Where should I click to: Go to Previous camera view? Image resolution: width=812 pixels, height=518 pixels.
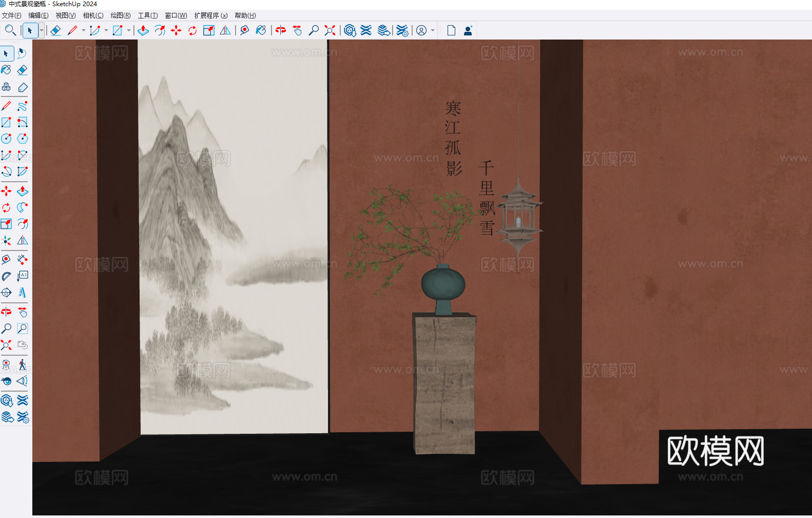[22, 344]
